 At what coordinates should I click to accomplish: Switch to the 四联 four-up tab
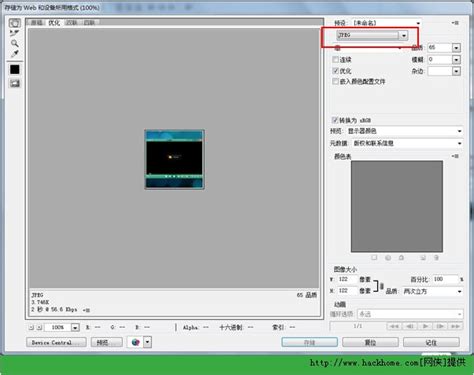(89, 23)
